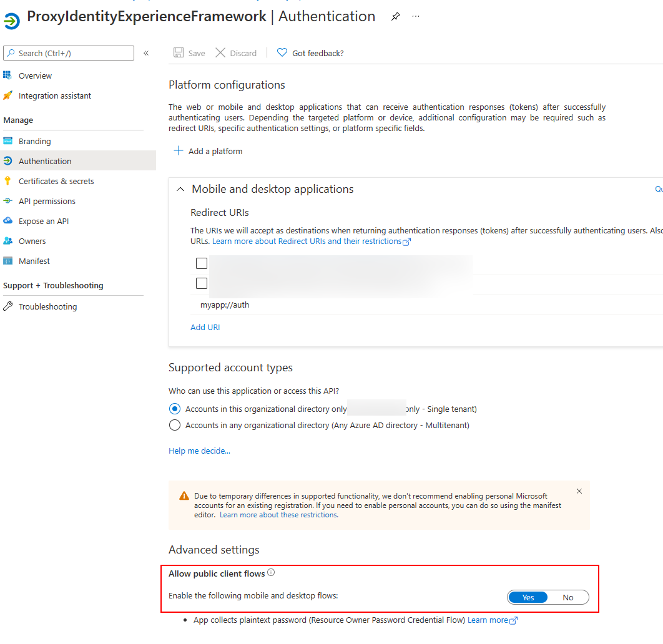
Task: Collapse the Mobile and desktop applications section
Action: pyautogui.click(x=180, y=189)
